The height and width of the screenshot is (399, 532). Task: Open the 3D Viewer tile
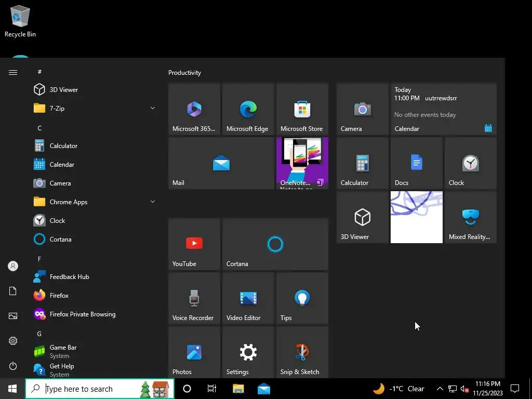[x=362, y=217]
